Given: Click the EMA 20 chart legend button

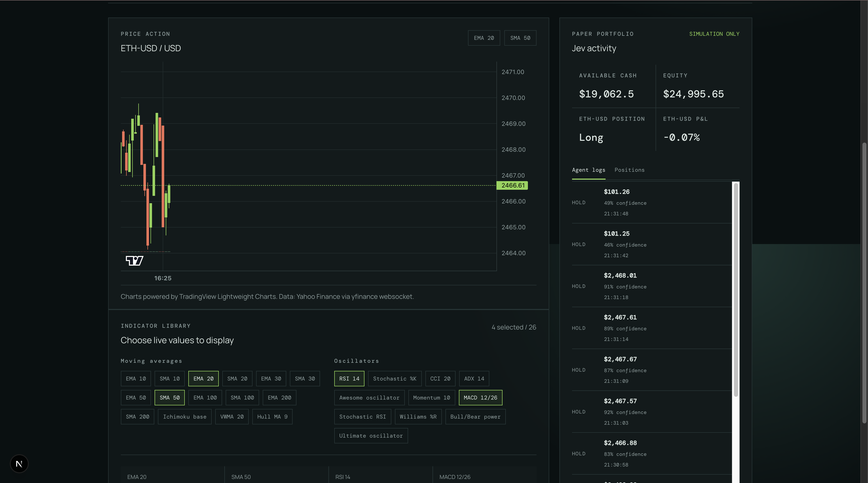Looking at the screenshot, I should tap(484, 38).
